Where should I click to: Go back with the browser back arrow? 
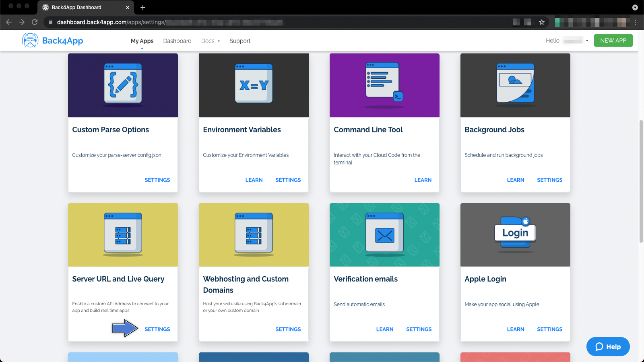[9, 22]
